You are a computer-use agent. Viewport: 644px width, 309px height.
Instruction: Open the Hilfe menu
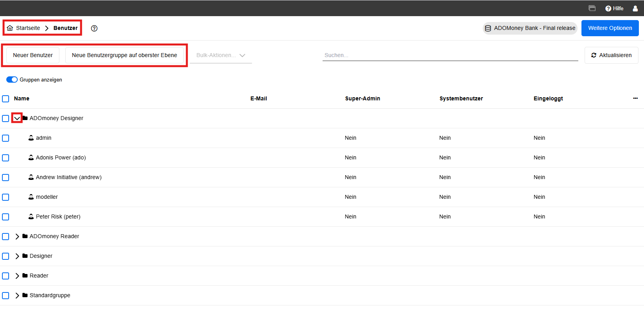[614, 8]
